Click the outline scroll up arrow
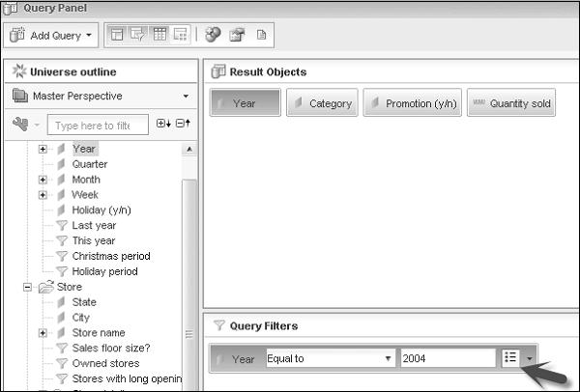Screen dimensions: 580x392 pyautogui.click(x=189, y=150)
